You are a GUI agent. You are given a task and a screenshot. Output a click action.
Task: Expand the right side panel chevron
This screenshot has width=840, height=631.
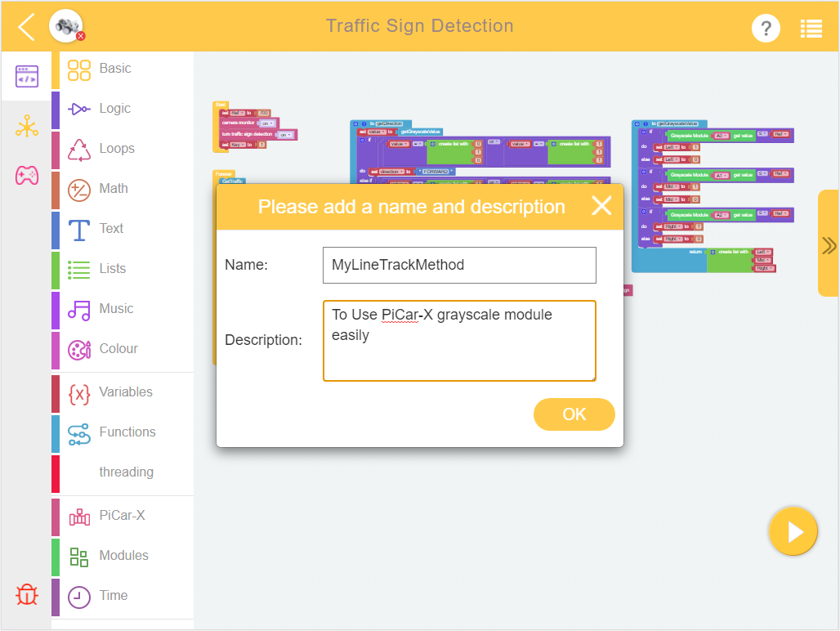829,245
